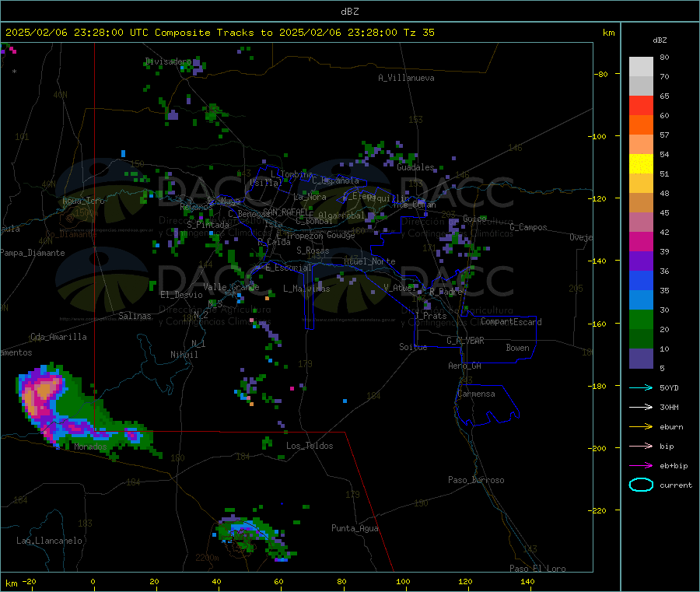Pick the slate purple bottom swatch in scale
The height and width of the screenshot is (592, 700).
click(641, 359)
